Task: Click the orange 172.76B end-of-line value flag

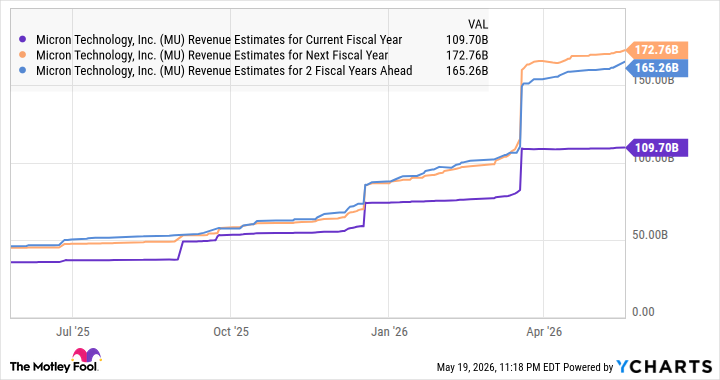Action: [657, 50]
